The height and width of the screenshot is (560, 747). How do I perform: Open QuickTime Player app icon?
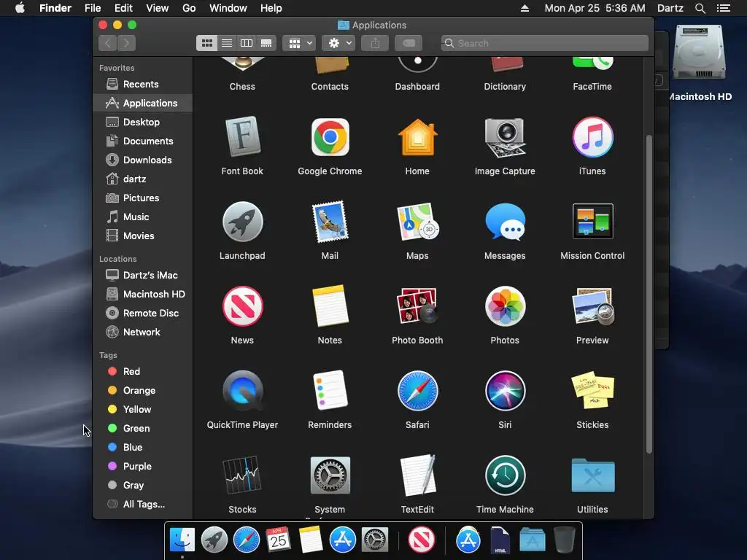tap(242, 391)
